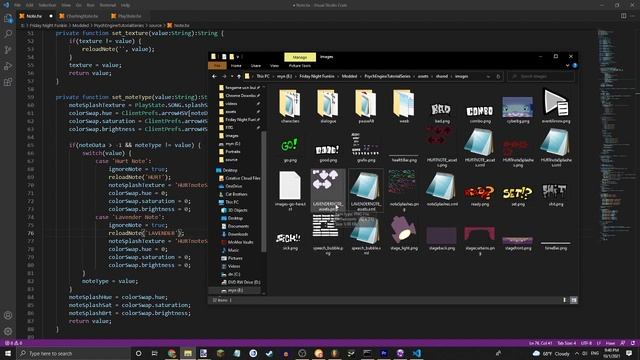Expand the File Explorer ribbon chevron
Screen dimensions: 640x360
[x=567, y=66]
